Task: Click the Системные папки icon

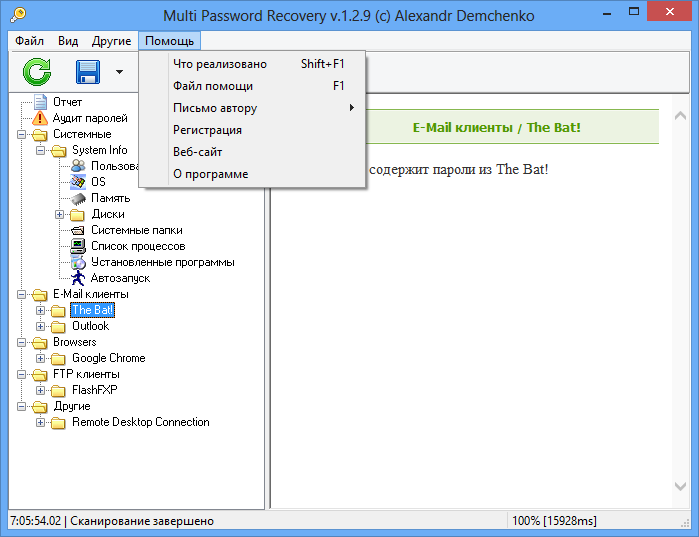Action: [x=78, y=230]
